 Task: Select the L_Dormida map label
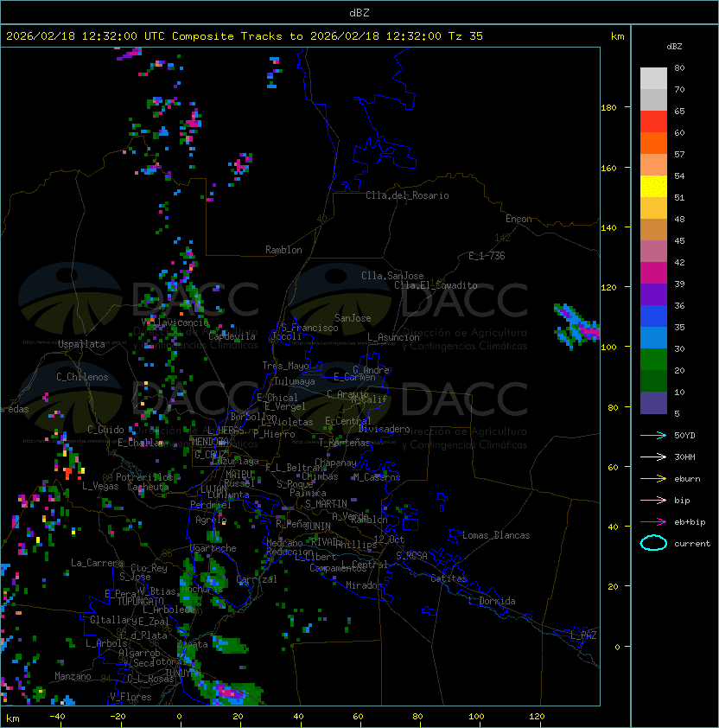point(492,601)
